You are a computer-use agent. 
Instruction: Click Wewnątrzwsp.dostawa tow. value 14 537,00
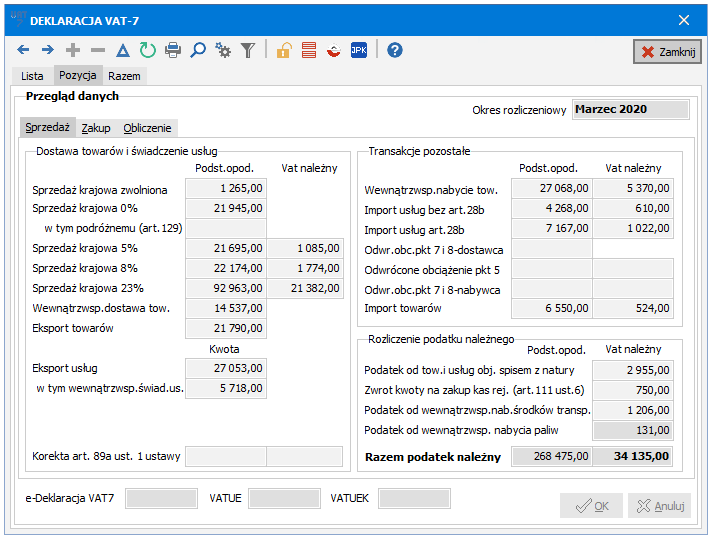(226, 308)
